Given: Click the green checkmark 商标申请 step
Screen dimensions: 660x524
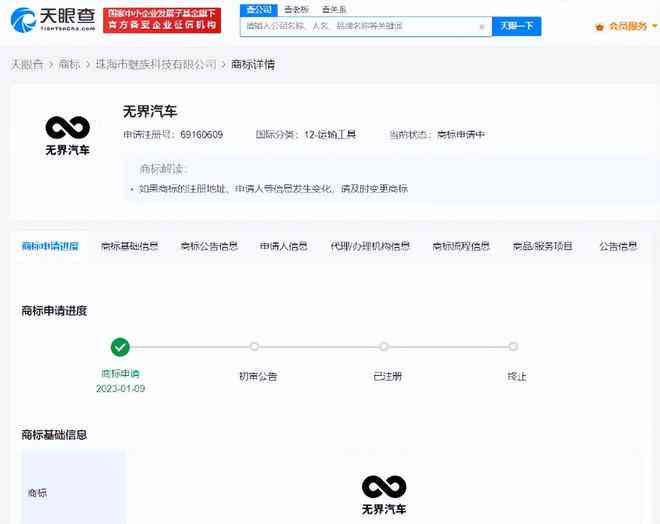Looking at the screenshot, I should pyautogui.click(x=120, y=347).
